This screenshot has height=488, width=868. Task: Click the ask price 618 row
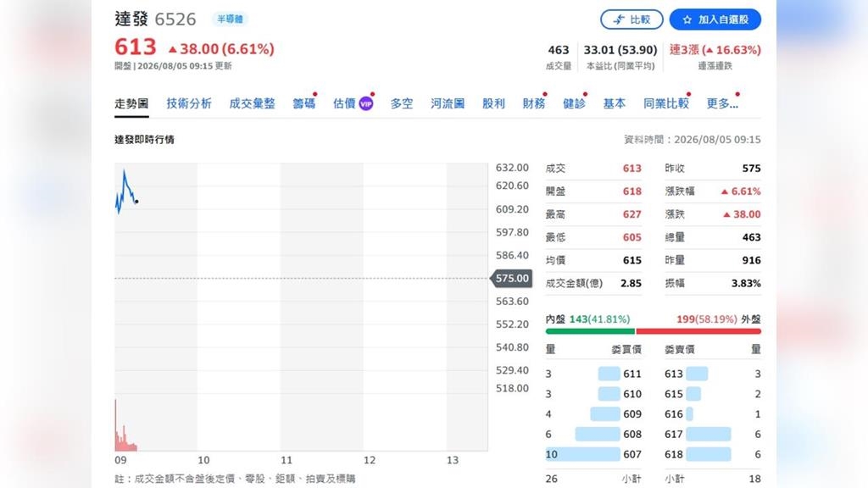[712, 454]
